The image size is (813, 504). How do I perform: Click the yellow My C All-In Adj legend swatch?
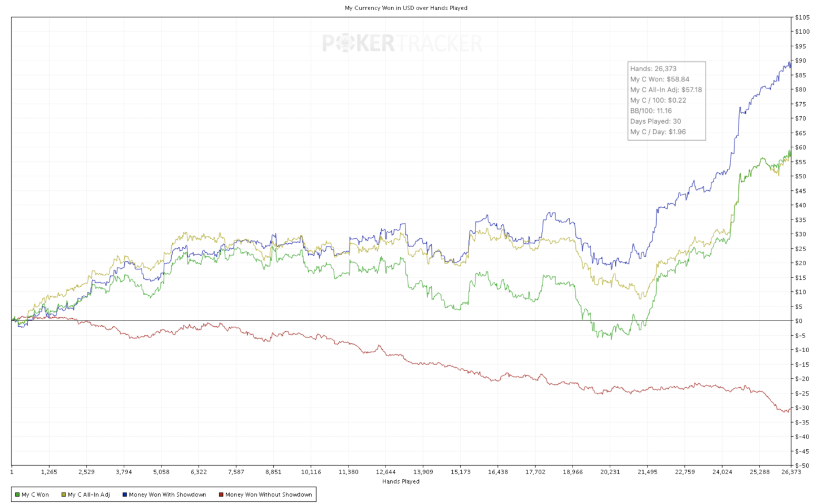coord(64,494)
